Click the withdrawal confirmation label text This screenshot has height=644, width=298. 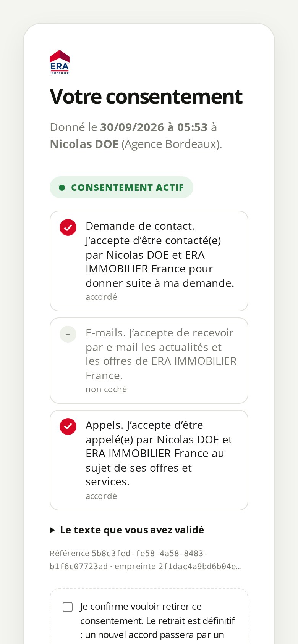coord(157,621)
